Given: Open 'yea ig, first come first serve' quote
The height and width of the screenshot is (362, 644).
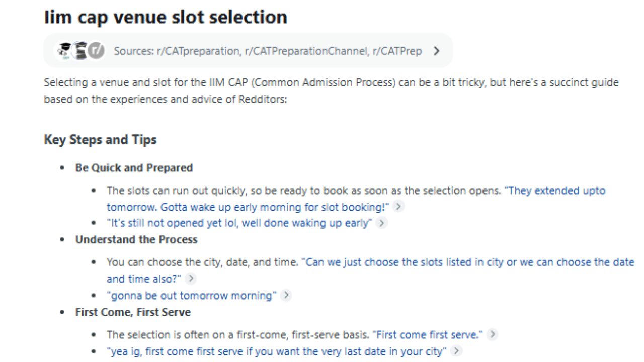Looking at the screenshot, I should 277,351.
